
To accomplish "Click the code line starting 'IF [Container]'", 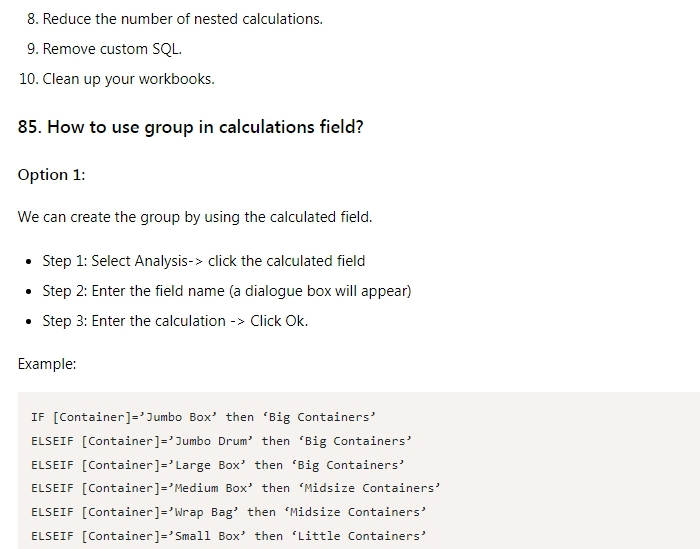I will tap(204, 417).
